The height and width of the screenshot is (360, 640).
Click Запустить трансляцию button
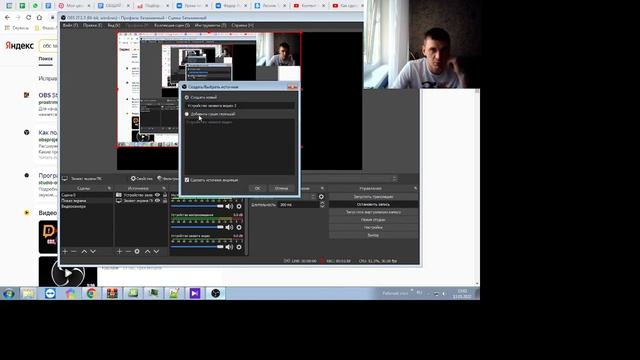coord(373,197)
